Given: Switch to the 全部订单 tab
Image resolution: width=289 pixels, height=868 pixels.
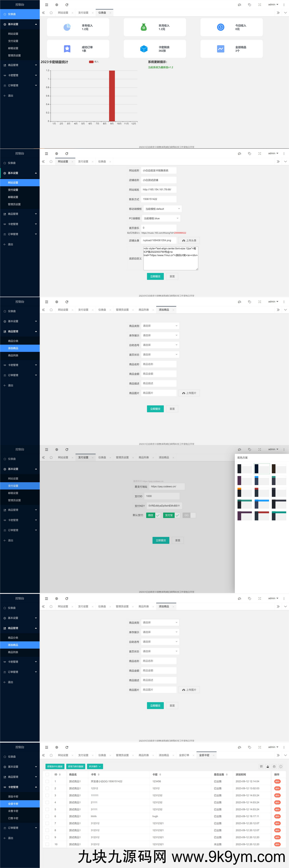Looking at the screenshot, I should point(184,755).
